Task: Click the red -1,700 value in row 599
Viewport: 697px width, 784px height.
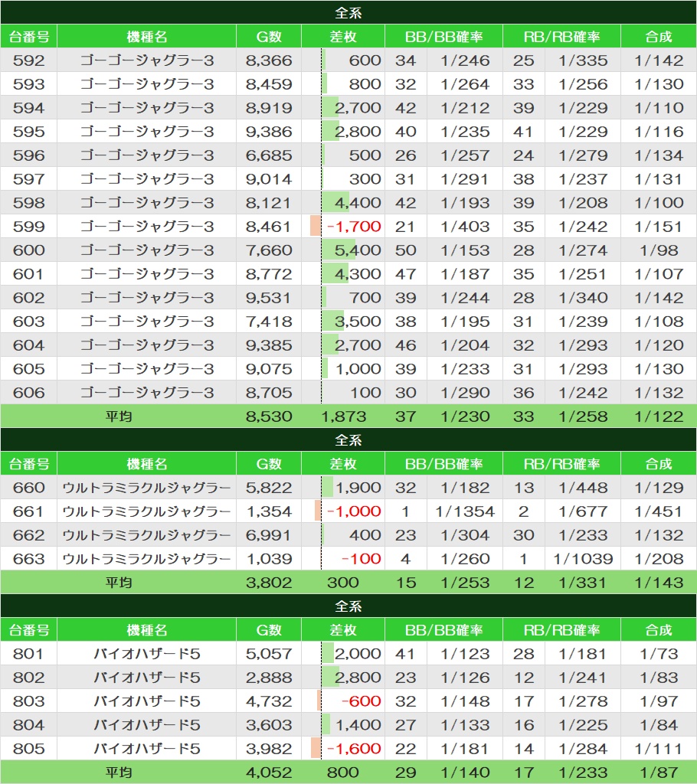Action: point(354,227)
